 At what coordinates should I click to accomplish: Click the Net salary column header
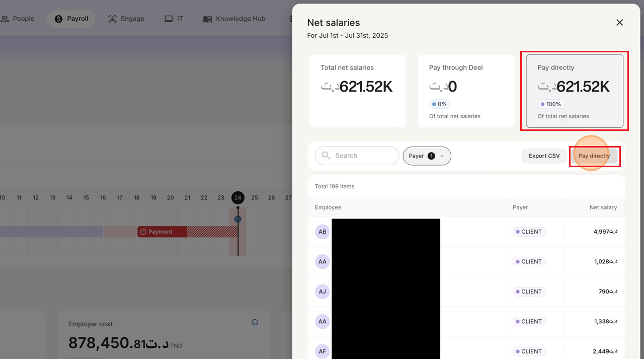coord(603,207)
